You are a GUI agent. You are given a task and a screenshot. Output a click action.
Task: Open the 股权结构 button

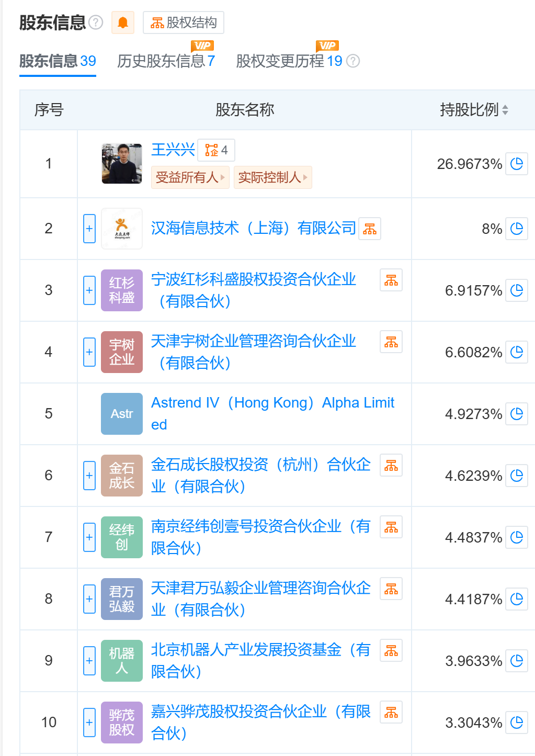click(184, 22)
